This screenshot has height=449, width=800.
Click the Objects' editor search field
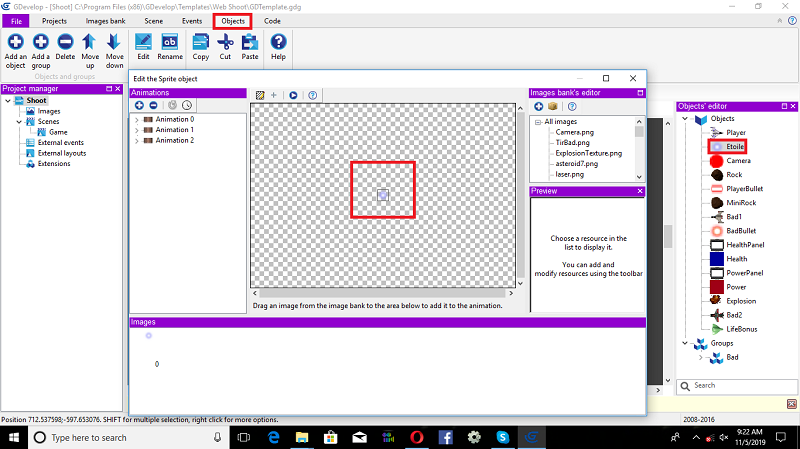pos(737,386)
